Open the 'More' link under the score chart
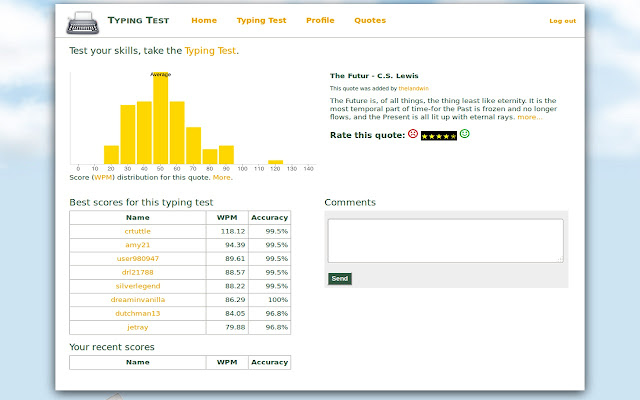The height and width of the screenshot is (400, 640). (221, 177)
